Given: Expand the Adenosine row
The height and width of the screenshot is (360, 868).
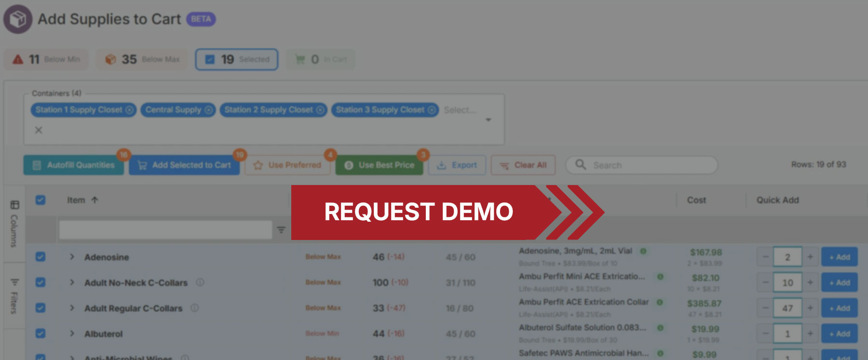Looking at the screenshot, I should coord(72,257).
